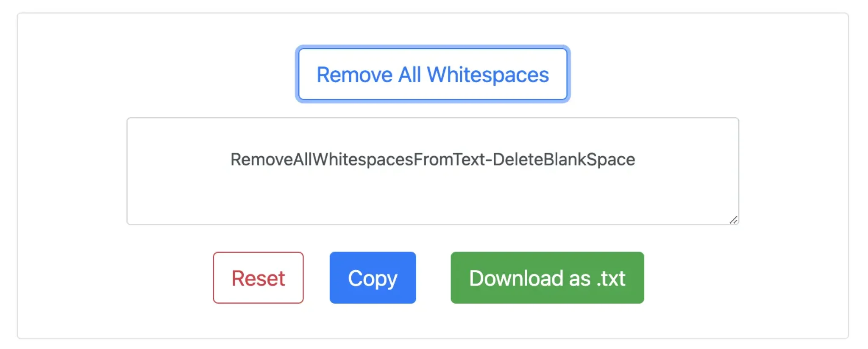Click the hyphen between FromText and DeleteBlankSpace
This screenshot has width=868, height=349.
489,160
